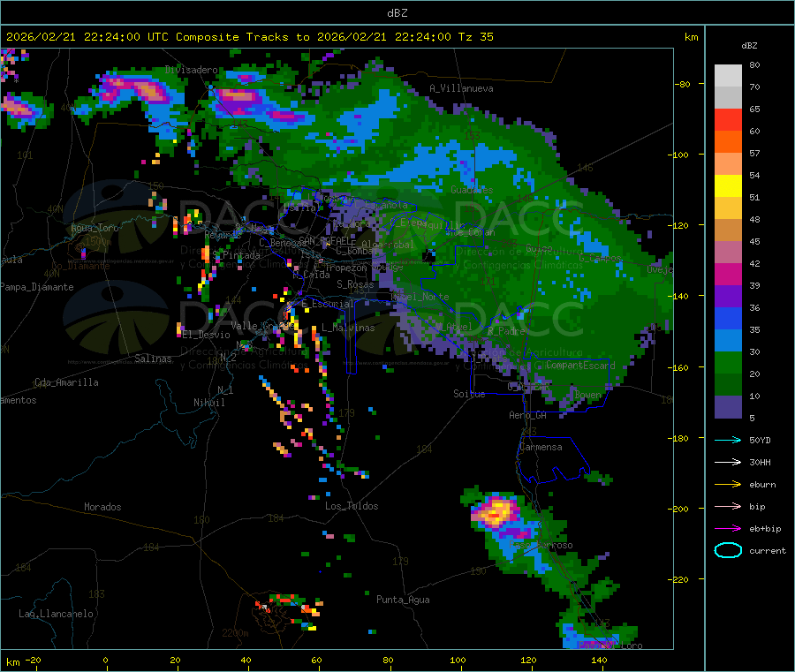795x672 pixels.
Task: Click the 0 km tick on bottom axis
Action: click(x=105, y=660)
